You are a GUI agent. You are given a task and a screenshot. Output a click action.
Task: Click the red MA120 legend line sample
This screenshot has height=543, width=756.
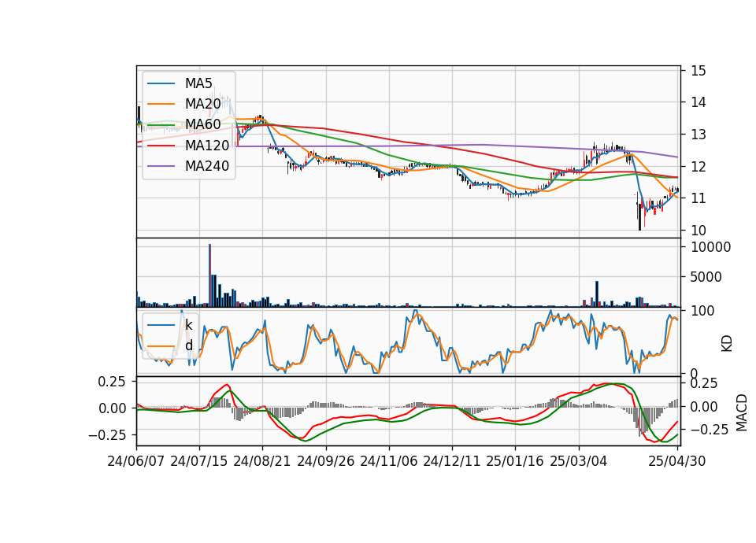161,146
